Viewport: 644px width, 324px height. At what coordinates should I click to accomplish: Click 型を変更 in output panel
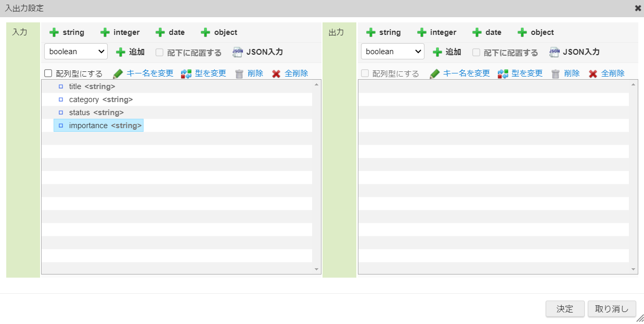click(520, 73)
